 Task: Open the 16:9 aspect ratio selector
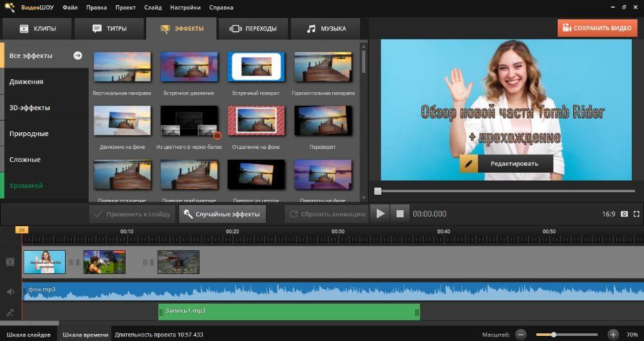(609, 214)
